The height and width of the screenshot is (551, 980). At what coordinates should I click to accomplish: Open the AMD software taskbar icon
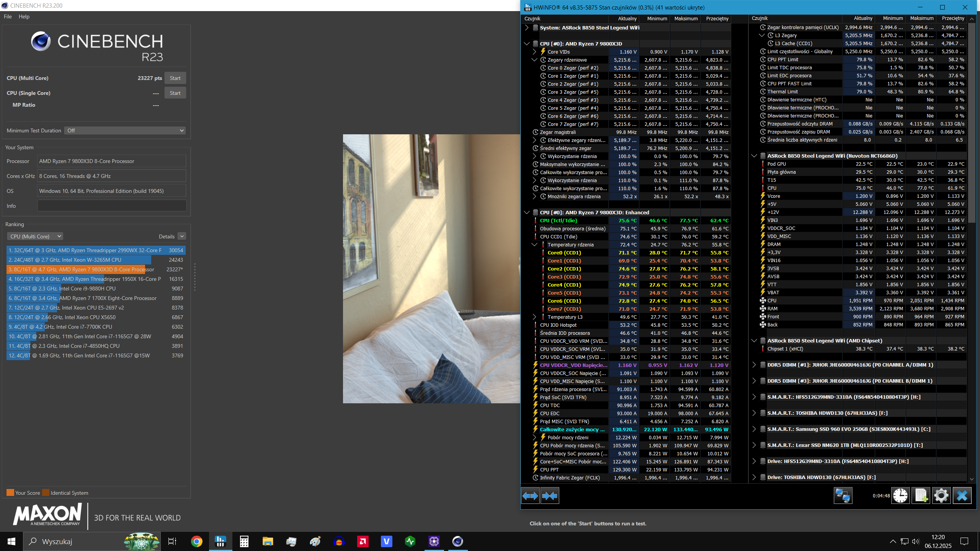[363, 541]
